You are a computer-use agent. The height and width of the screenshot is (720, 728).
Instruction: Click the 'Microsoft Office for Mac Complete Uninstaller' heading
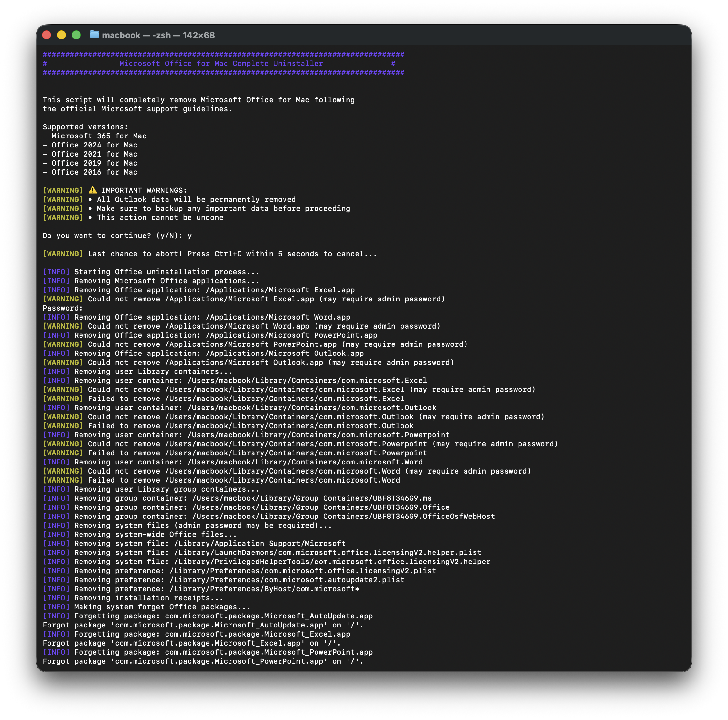click(221, 64)
